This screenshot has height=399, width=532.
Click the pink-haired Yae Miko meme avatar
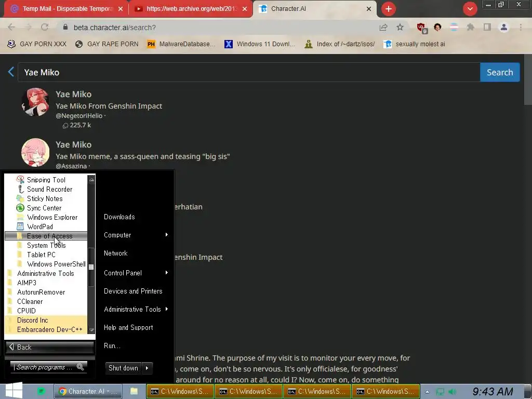click(x=35, y=152)
